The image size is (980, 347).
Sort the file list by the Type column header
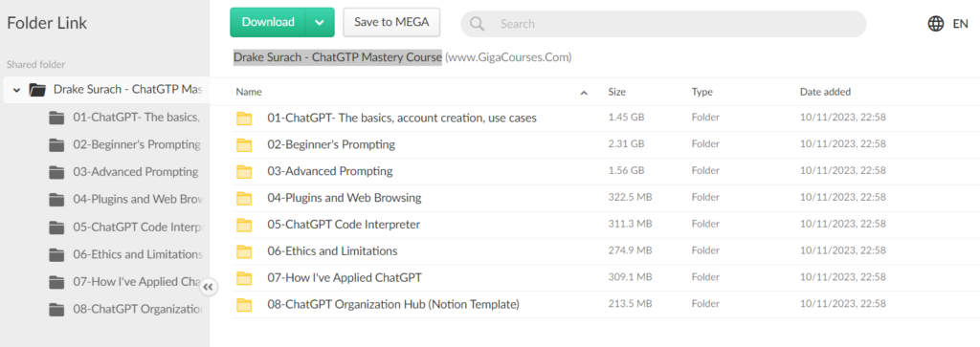(x=702, y=92)
